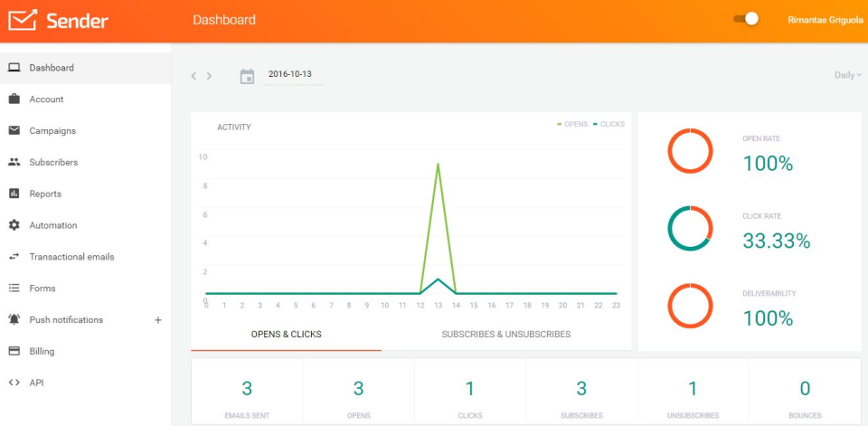This screenshot has height=426, width=868.
Task: Expand Push notifications with plus sign
Action: [x=157, y=320]
